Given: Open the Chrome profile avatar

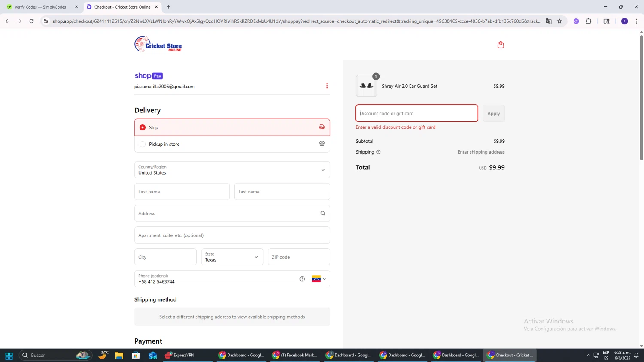Looking at the screenshot, I should click(x=625, y=21).
